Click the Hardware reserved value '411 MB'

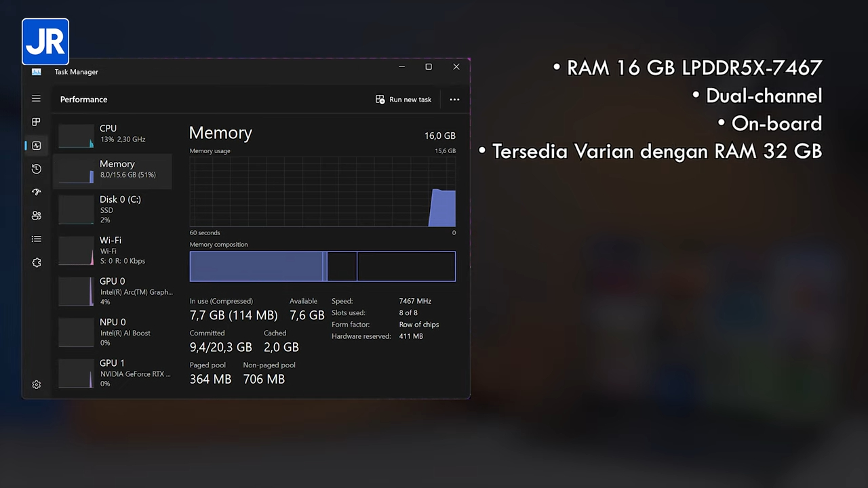click(411, 336)
